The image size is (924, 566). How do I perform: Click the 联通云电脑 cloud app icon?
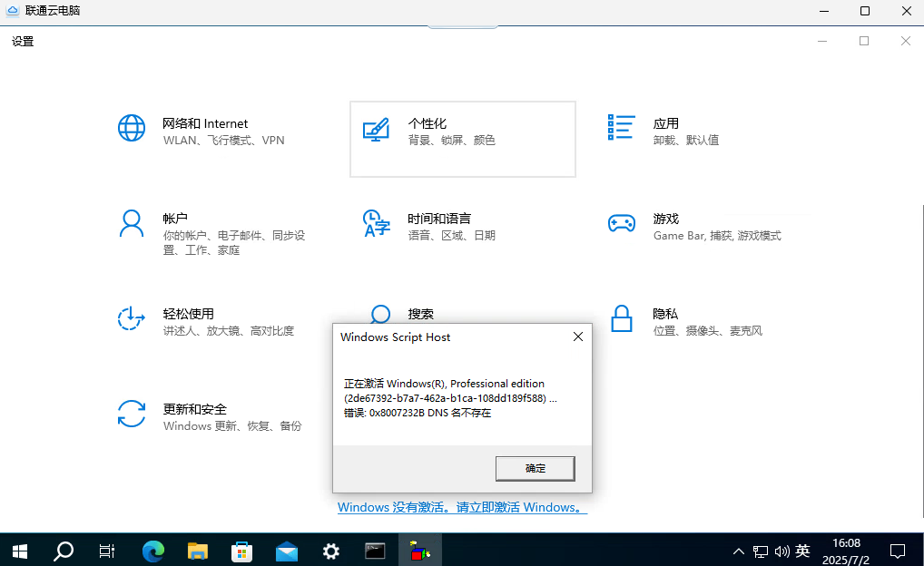tap(13, 11)
